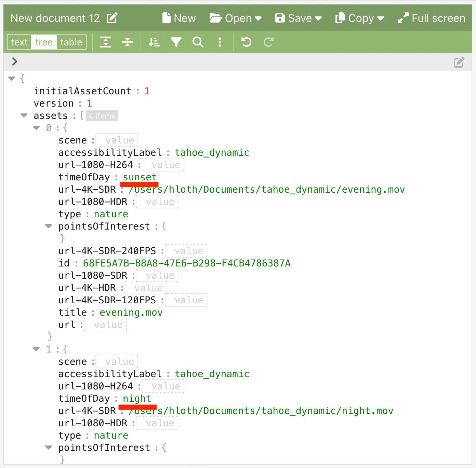The height and width of the screenshot is (468, 476).
Task: Select the version value 1
Action: click(89, 103)
